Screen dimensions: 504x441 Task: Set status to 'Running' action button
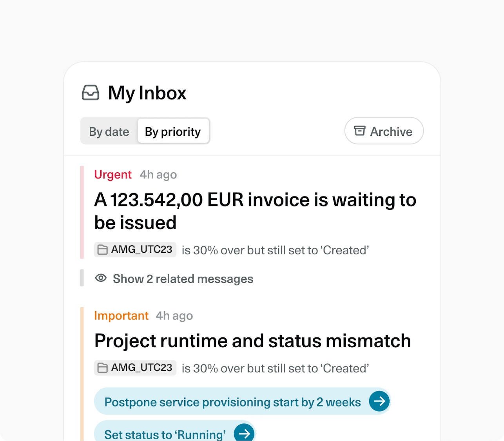coord(165,434)
